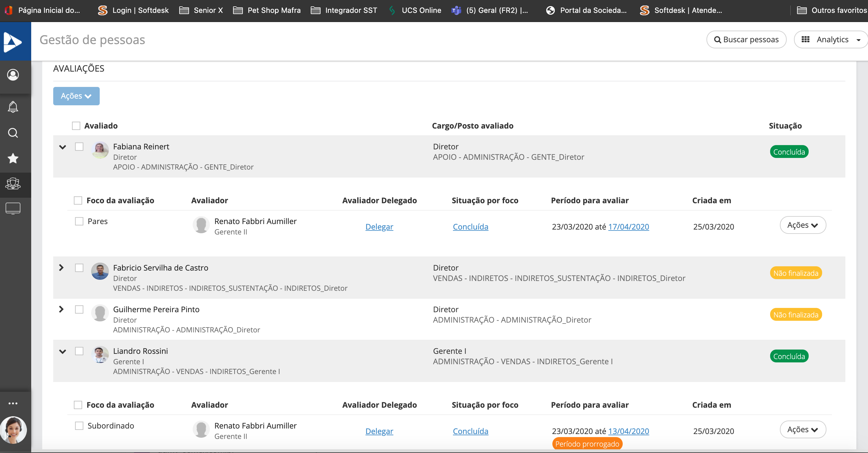The width and height of the screenshot is (868, 453).
Task: Open the notifications bell icon
Action: coord(13,107)
